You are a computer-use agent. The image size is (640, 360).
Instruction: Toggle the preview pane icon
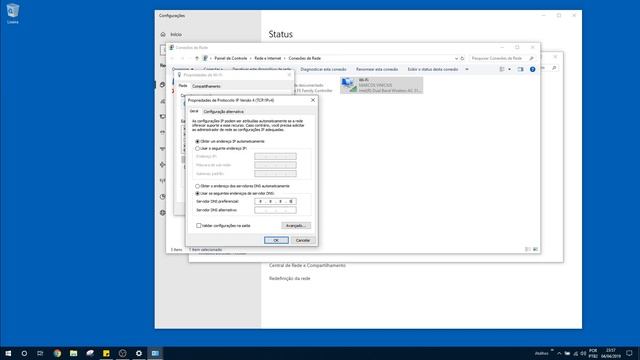click(520, 69)
